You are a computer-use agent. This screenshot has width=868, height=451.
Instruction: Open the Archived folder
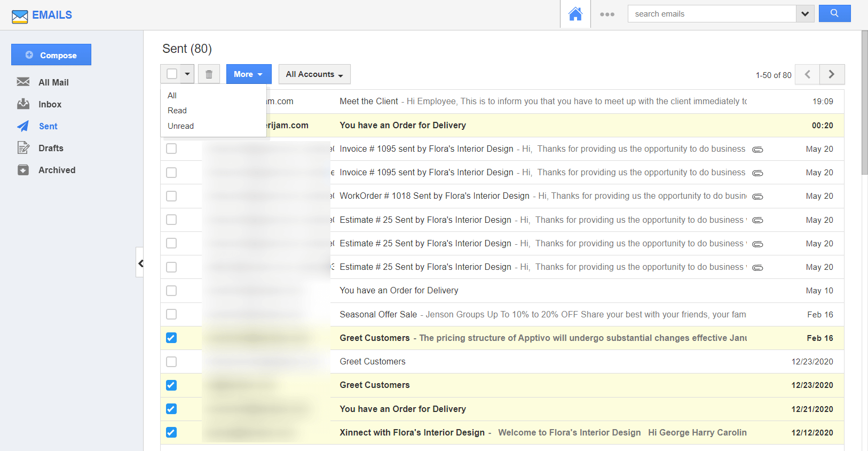(x=57, y=170)
